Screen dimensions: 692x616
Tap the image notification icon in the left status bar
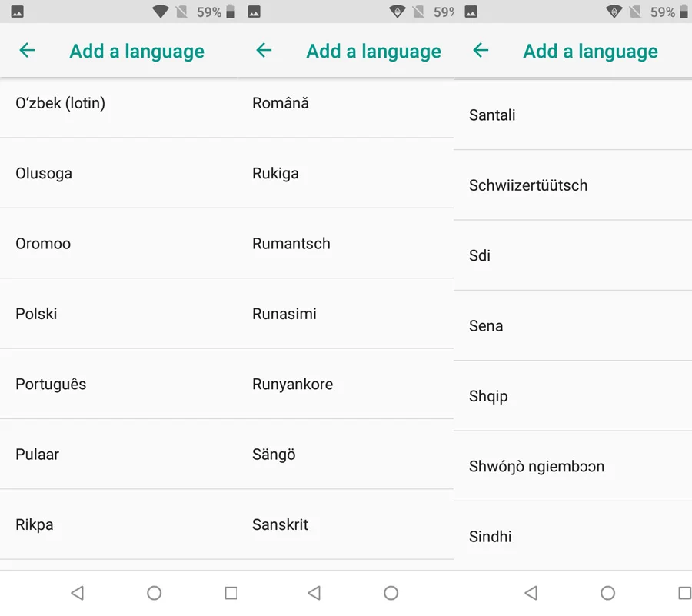[x=17, y=12]
